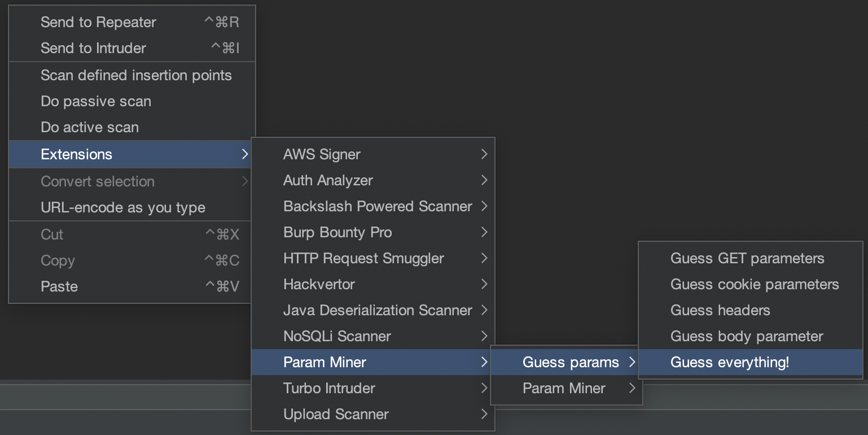The width and height of the screenshot is (868, 435).
Task: Open Java Deserialization Scanner submenu
Action: [373, 310]
